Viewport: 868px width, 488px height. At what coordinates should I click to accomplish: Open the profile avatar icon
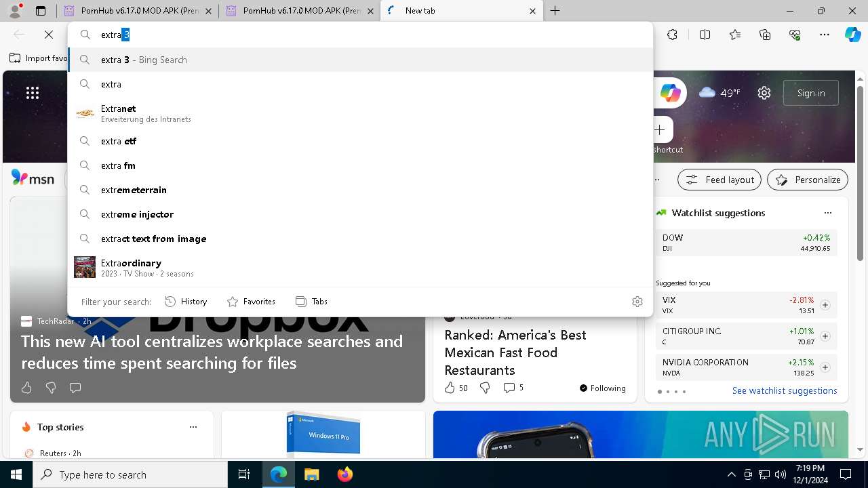(x=16, y=10)
